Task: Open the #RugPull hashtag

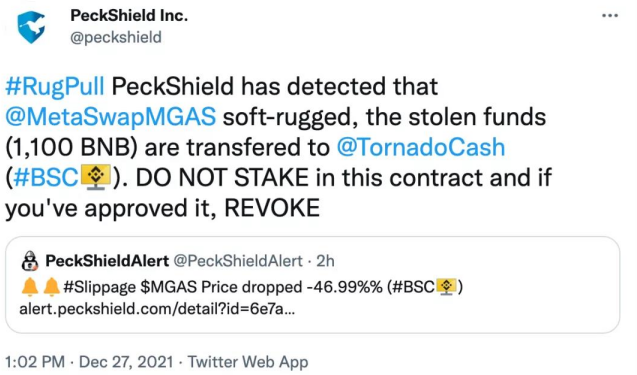Action: point(55,87)
